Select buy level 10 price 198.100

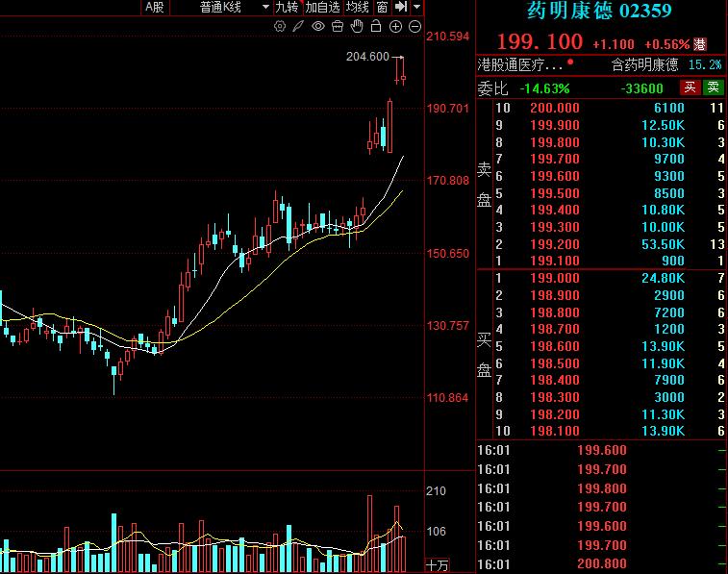[x=555, y=431]
